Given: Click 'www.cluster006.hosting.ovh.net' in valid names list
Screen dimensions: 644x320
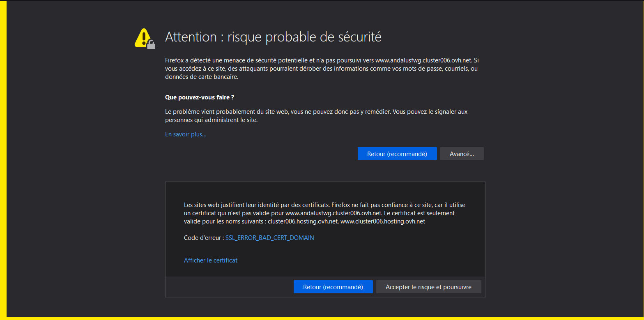Looking at the screenshot, I should point(383,221).
